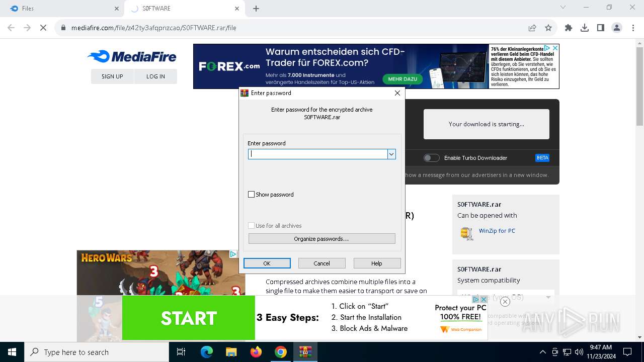Open Chrome three-dot menu
Screen dimensions: 644x362
tap(632, 28)
